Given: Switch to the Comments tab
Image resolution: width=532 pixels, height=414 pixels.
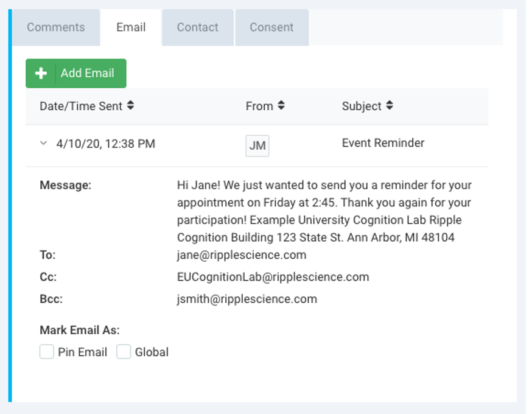Looking at the screenshot, I should pos(56,27).
